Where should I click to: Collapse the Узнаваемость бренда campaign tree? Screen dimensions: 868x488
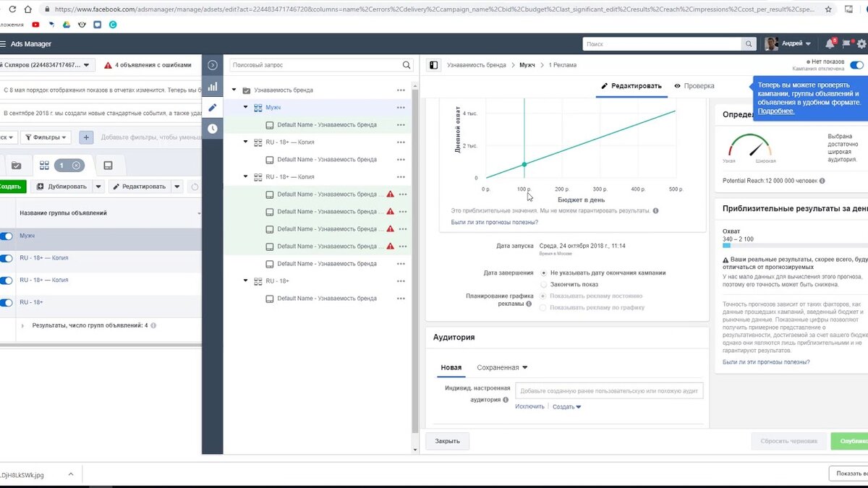[x=234, y=90]
